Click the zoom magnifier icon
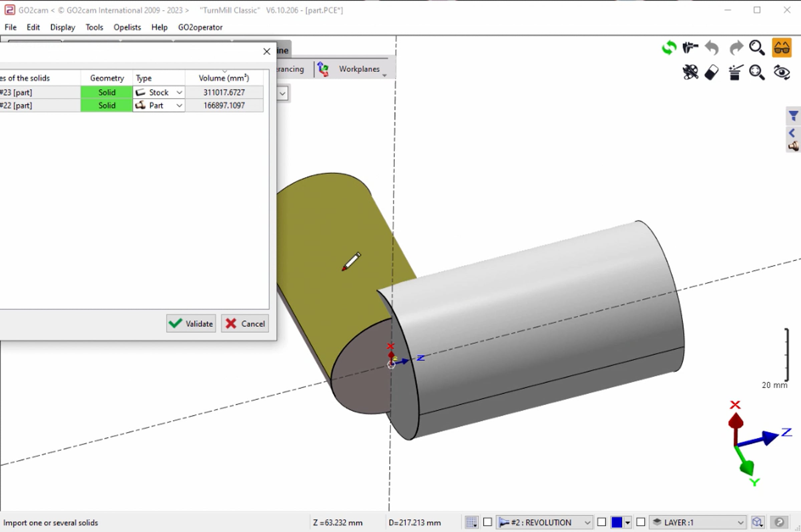801x532 pixels. (757, 48)
